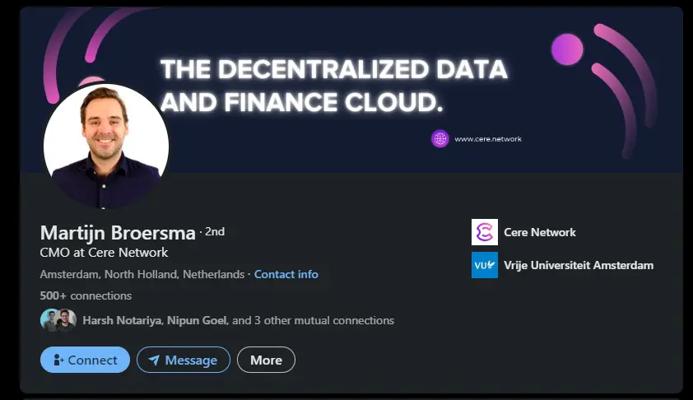
Task: Click the paper plane Message icon
Action: click(x=154, y=360)
